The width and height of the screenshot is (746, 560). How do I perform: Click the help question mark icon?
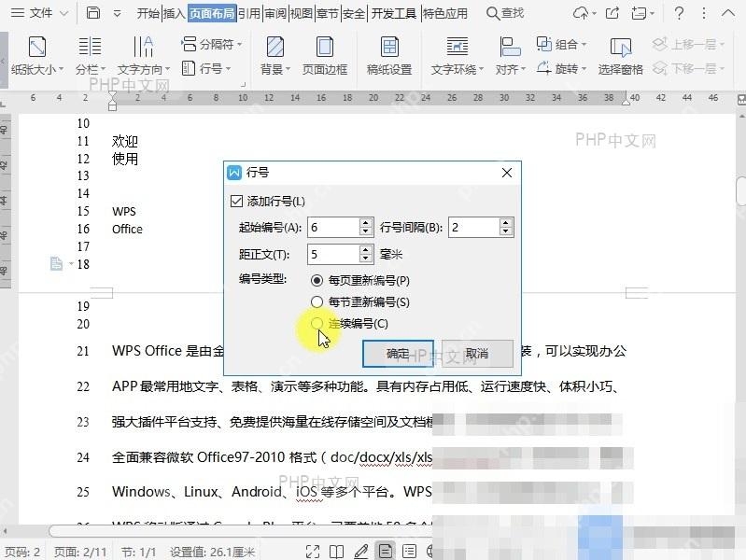pyautogui.click(x=680, y=13)
